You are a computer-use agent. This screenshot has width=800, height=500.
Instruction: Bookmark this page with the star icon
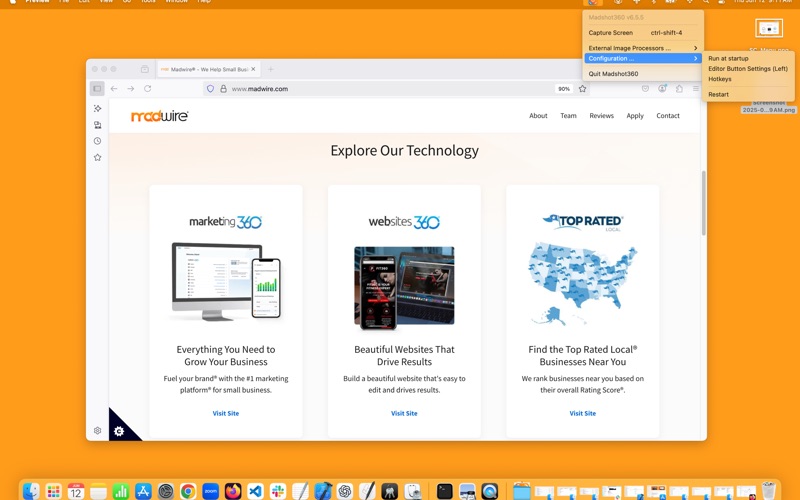click(583, 88)
